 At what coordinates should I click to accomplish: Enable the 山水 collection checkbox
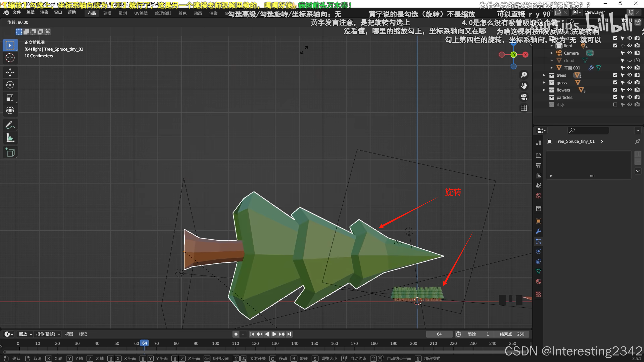click(x=615, y=105)
